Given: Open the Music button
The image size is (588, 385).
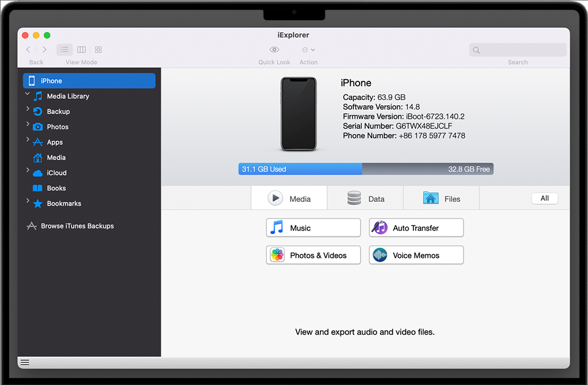Looking at the screenshot, I should (x=313, y=227).
